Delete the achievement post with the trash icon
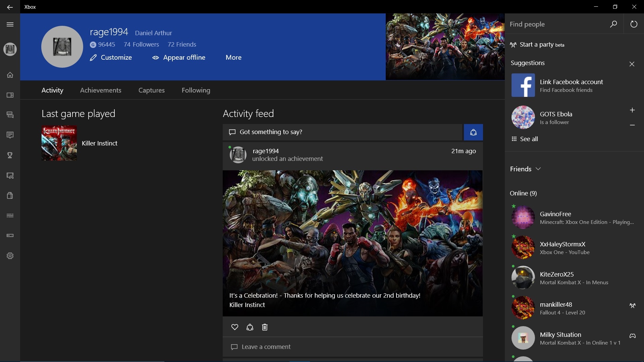Screen dimensions: 644x362 pyautogui.click(x=265, y=327)
